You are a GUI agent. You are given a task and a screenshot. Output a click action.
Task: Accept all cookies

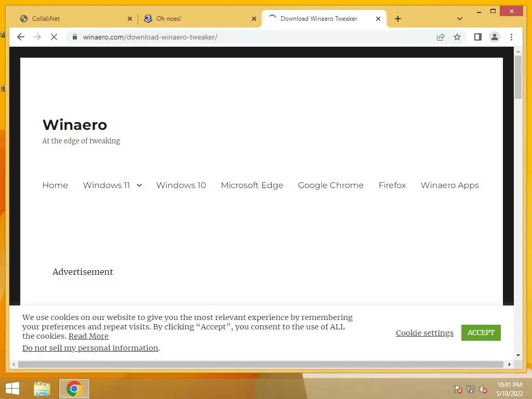tap(481, 332)
